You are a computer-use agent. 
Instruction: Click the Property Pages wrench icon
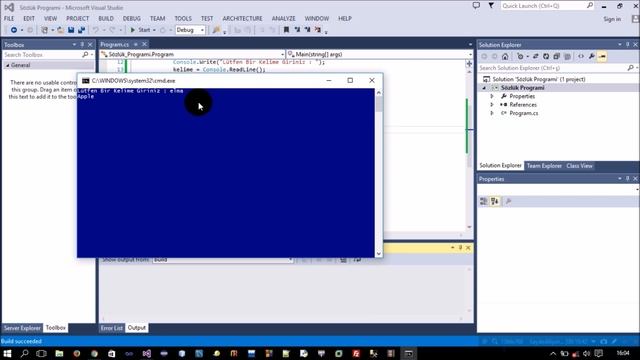click(x=509, y=201)
